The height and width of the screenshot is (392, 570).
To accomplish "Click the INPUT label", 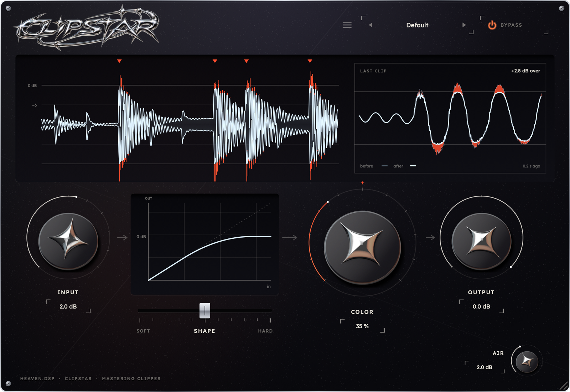I will [68, 292].
